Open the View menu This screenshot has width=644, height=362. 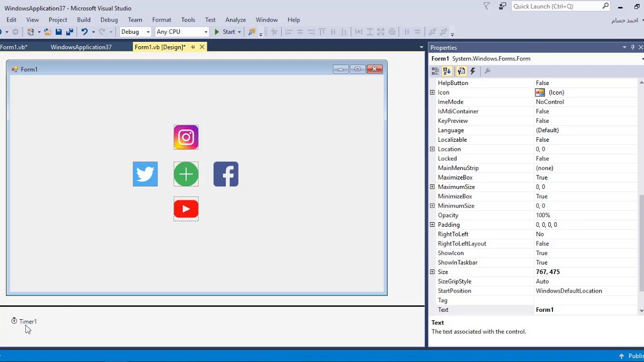[x=33, y=20]
